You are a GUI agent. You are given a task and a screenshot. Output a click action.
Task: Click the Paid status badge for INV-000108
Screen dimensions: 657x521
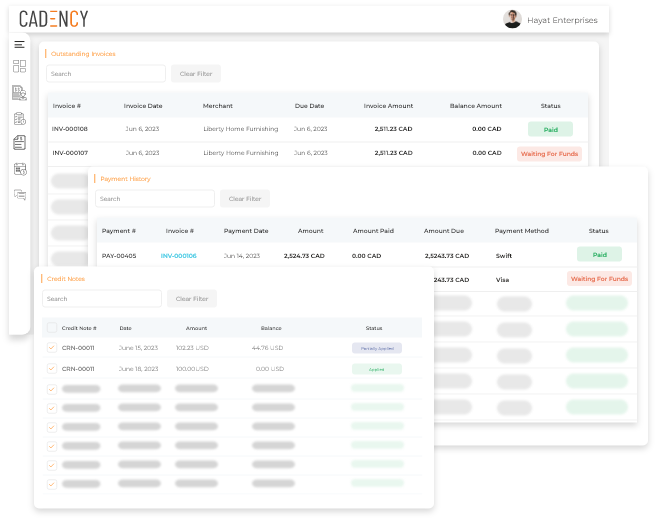pyautogui.click(x=550, y=130)
